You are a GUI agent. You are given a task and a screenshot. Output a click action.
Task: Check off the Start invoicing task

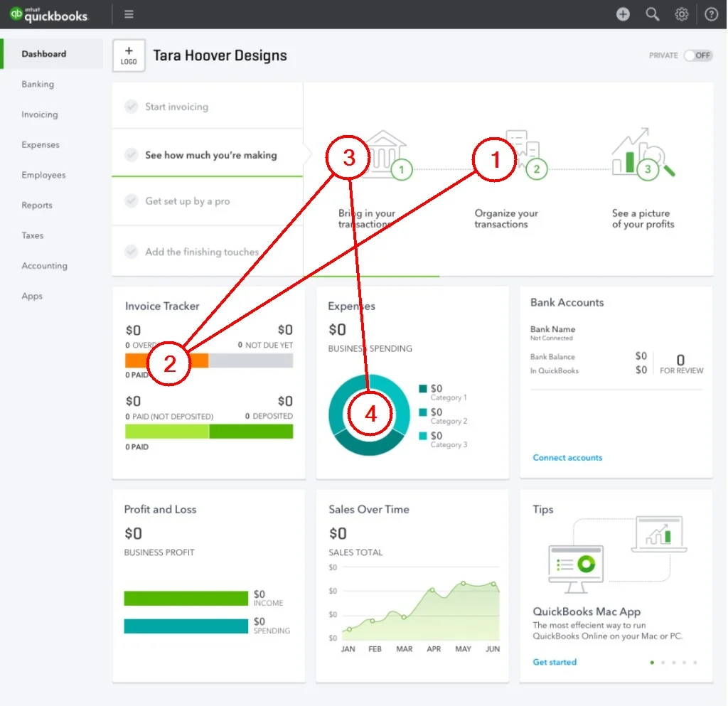[131, 107]
